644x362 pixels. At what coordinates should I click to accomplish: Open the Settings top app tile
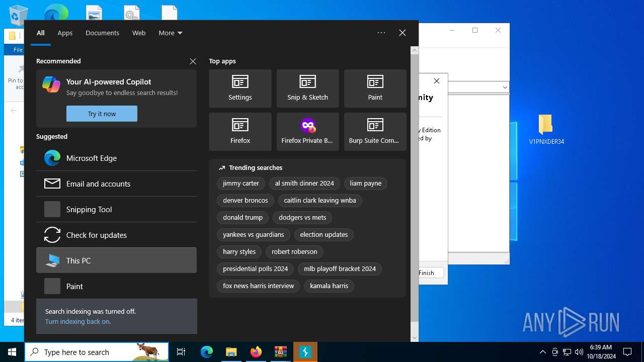(x=240, y=88)
